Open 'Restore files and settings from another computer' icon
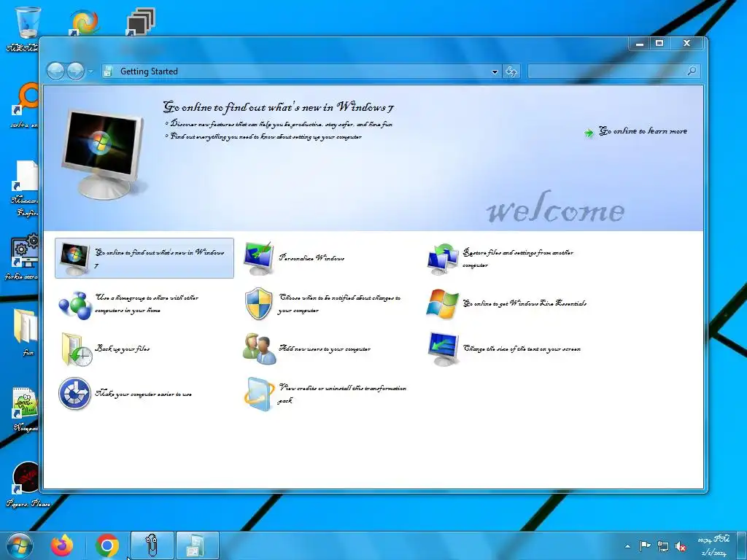This screenshot has height=560, width=747. [443, 259]
